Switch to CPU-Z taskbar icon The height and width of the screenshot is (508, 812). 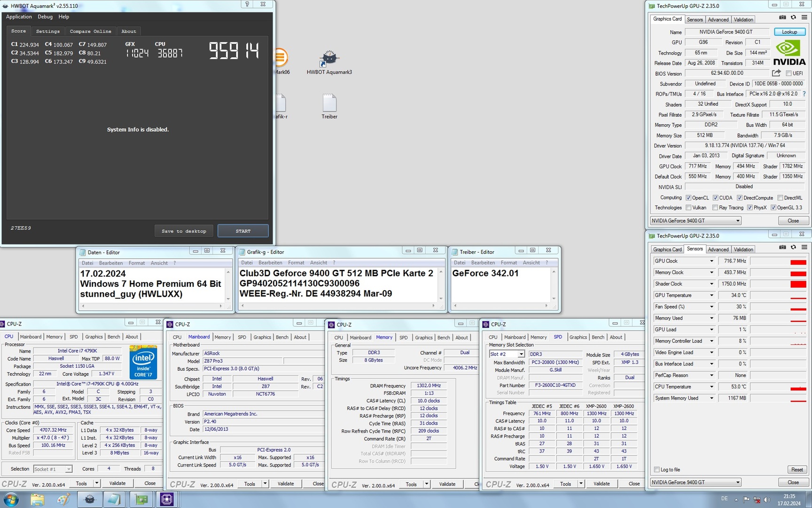[167, 499]
